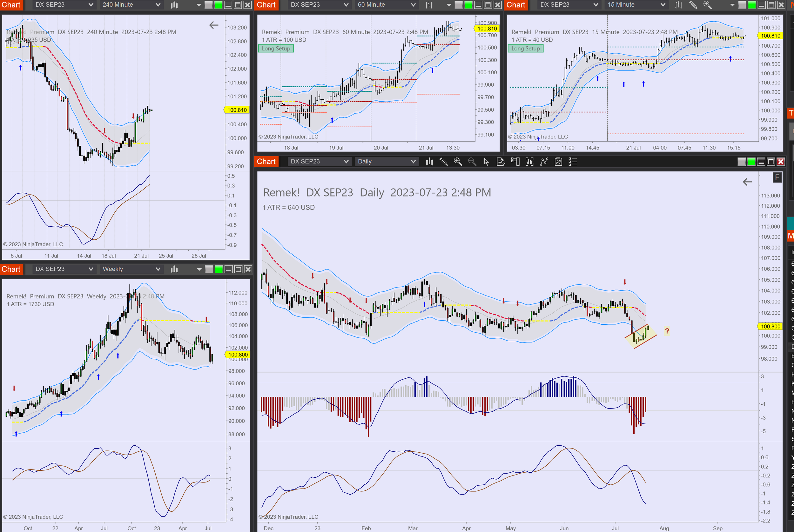Open Bar Type menu in Daily chart toolbar
The image size is (794, 532).
[x=429, y=162]
